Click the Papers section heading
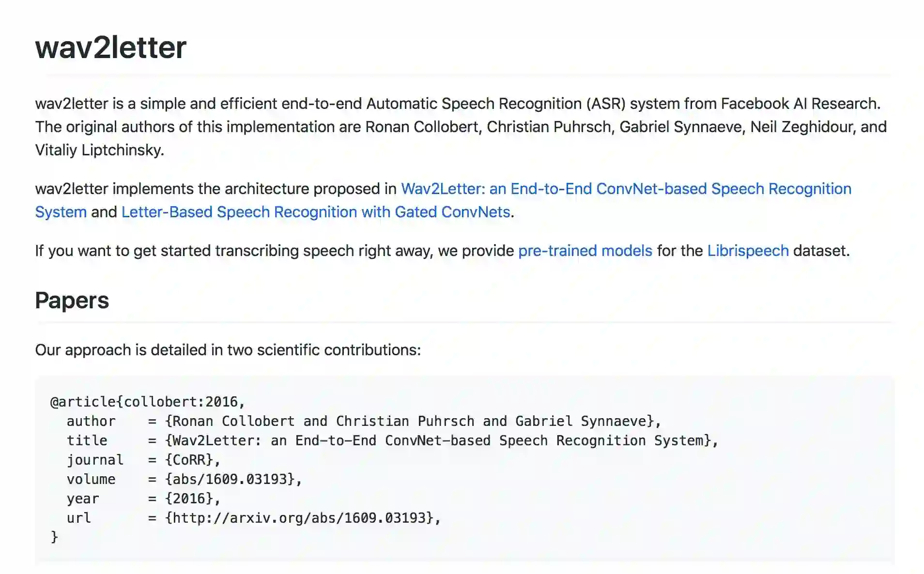This screenshot has width=924, height=574. [72, 301]
